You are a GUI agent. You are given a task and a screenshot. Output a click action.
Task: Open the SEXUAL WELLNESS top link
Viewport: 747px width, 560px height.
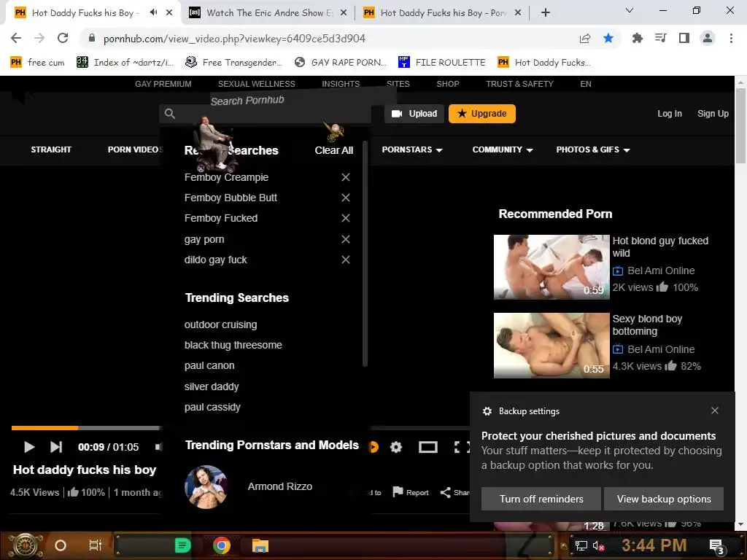pyautogui.click(x=256, y=84)
